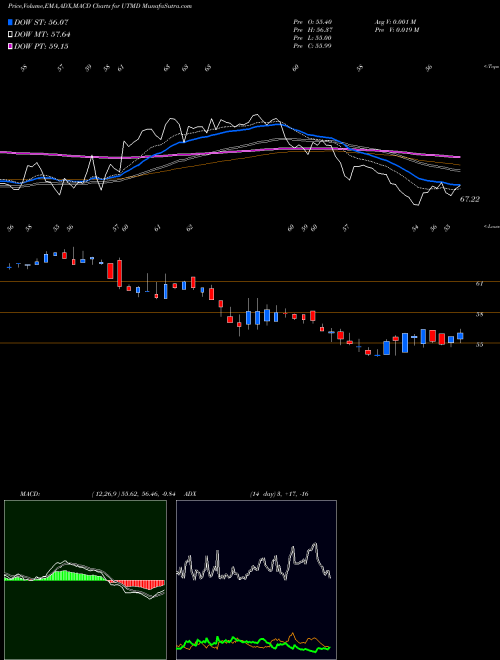Click the MACD: heading label
The height and width of the screenshot is (660, 500).
click(29, 494)
